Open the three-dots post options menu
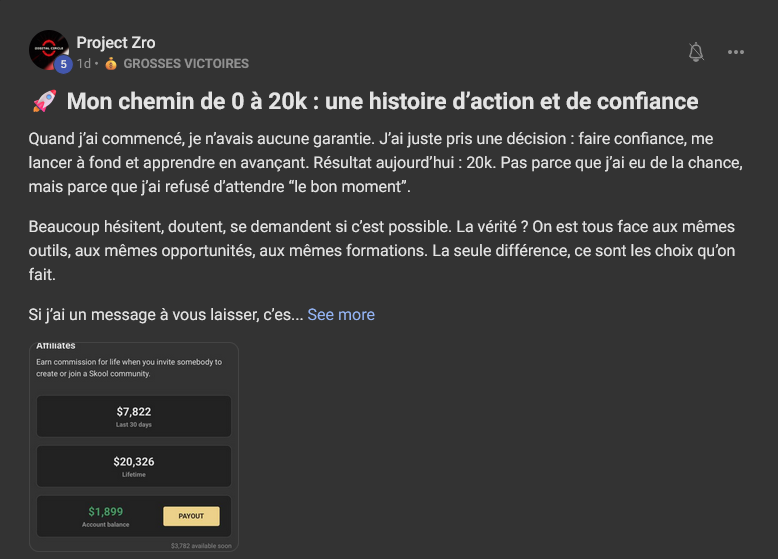Screen dimensions: 778x559 point(736,52)
